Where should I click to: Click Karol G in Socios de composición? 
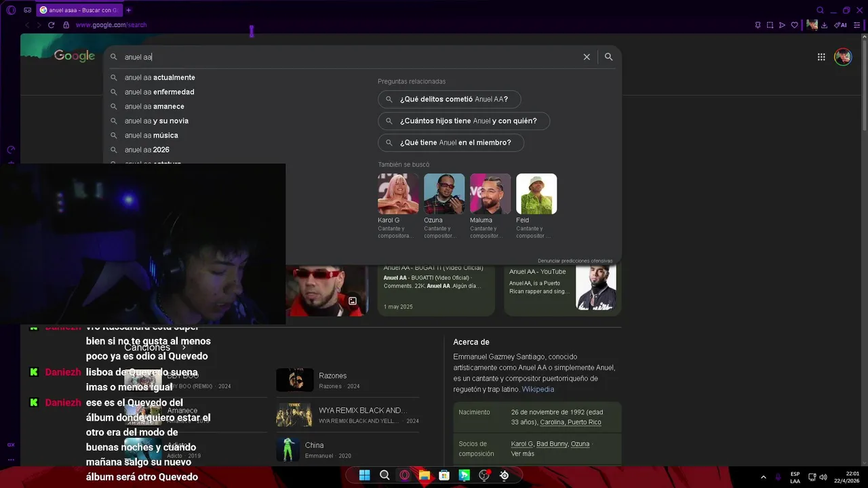coord(522,444)
